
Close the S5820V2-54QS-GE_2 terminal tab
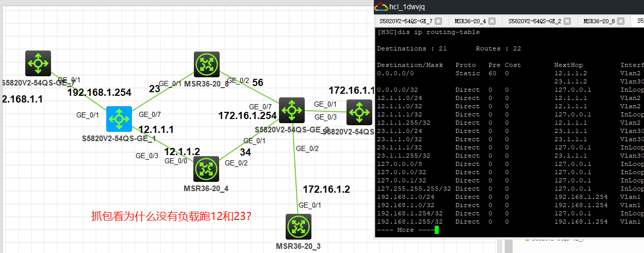[x=567, y=21]
